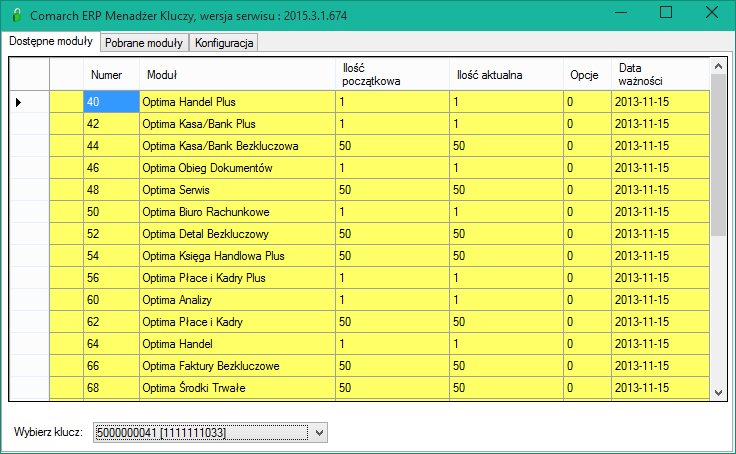Screen dimensions: 736x454
Task: Select Optima Obieg Dokumentów module
Action: pyautogui.click(x=238, y=168)
